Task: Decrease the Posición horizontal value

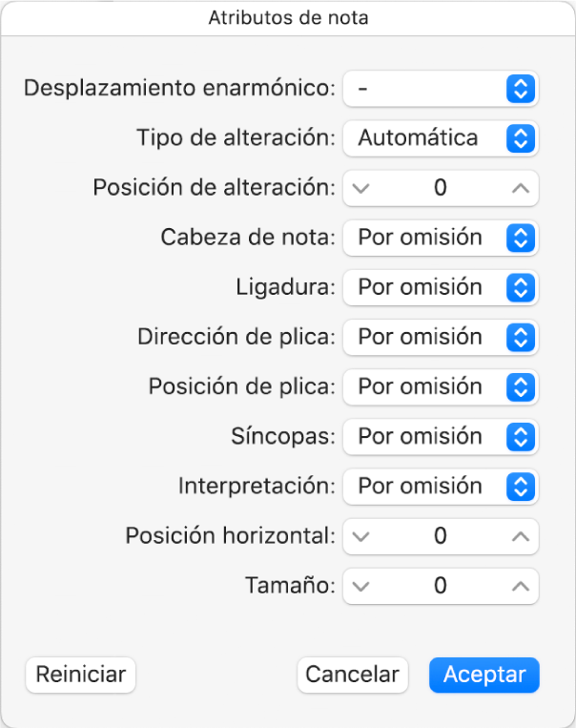Action: [360, 536]
